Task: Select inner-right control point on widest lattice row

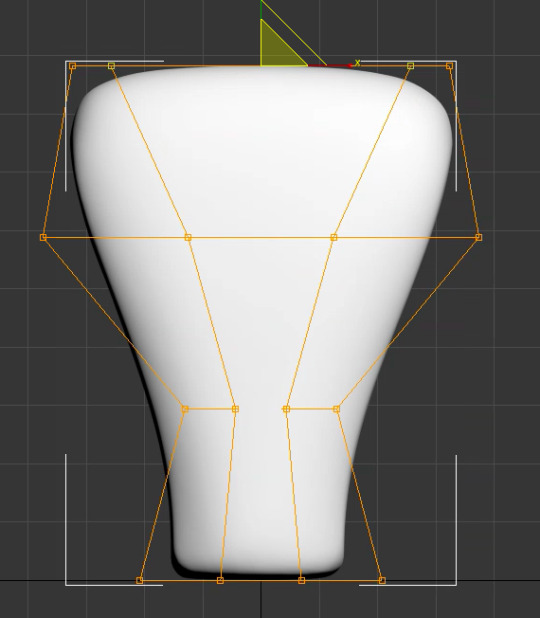Action: (x=334, y=237)
